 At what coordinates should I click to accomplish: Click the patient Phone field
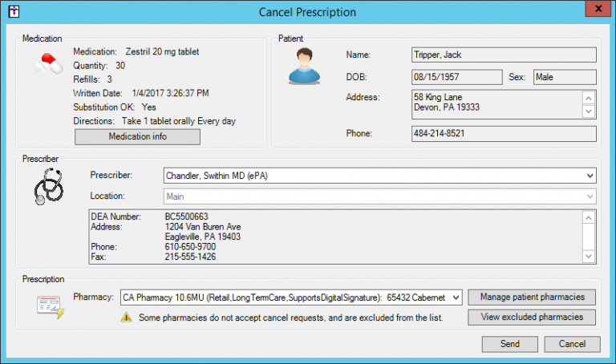[503, 133]
